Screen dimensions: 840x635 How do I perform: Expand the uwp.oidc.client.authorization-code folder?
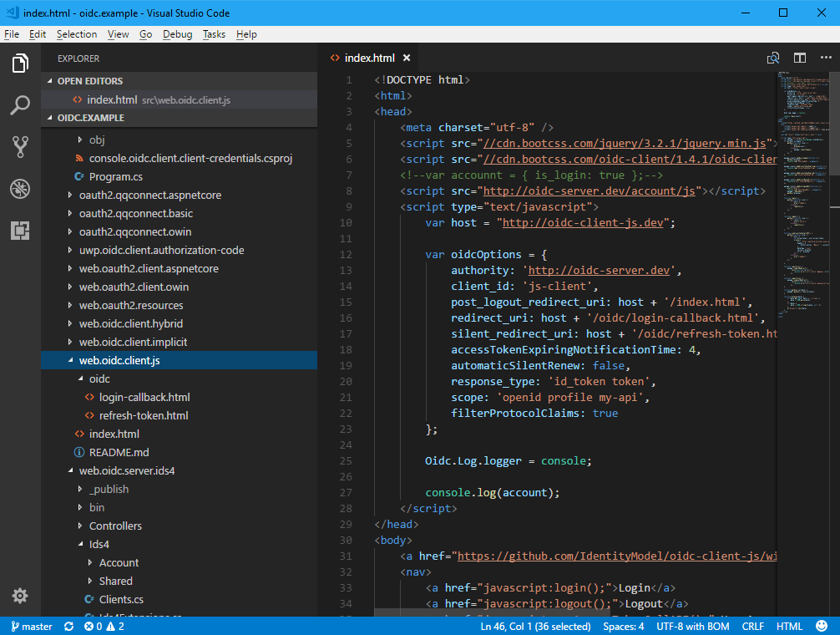coord(70,250)
